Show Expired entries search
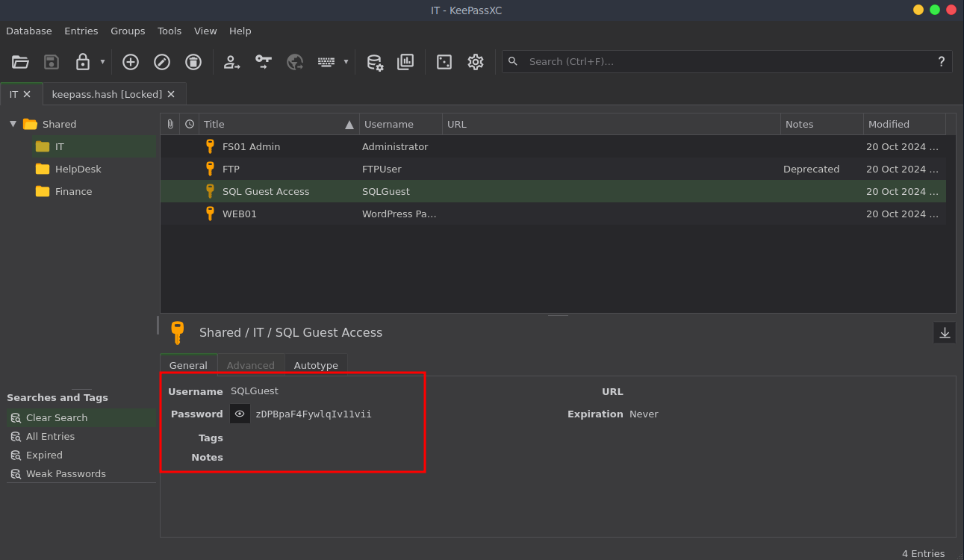This screenshot has height=560, width=964. (81, 455)
